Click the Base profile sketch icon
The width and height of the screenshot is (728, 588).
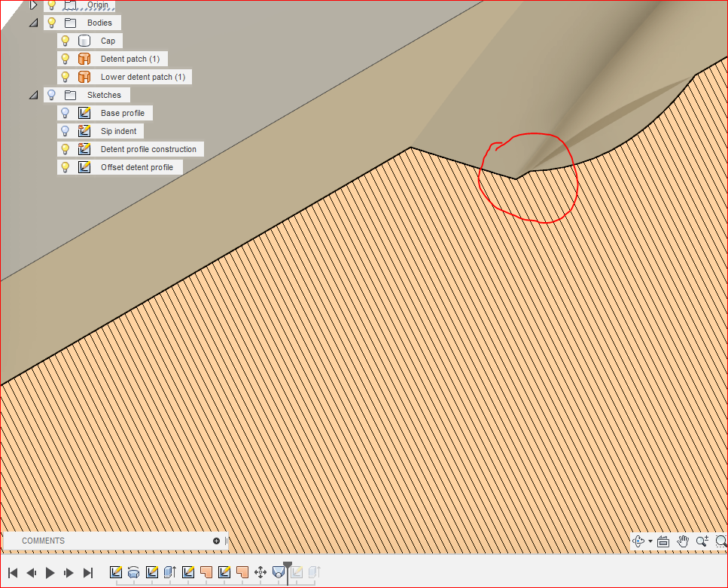coord(84,113)
